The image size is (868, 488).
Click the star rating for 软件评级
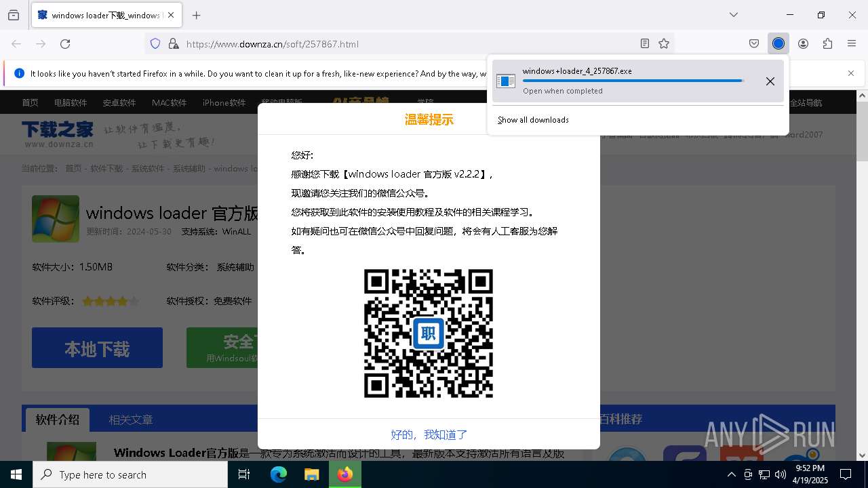(111, 301)
